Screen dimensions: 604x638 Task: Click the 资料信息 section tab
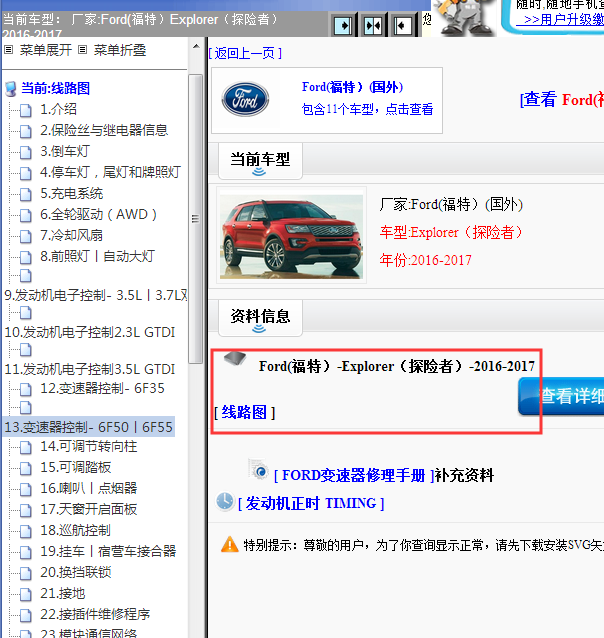tap(260, 318)
